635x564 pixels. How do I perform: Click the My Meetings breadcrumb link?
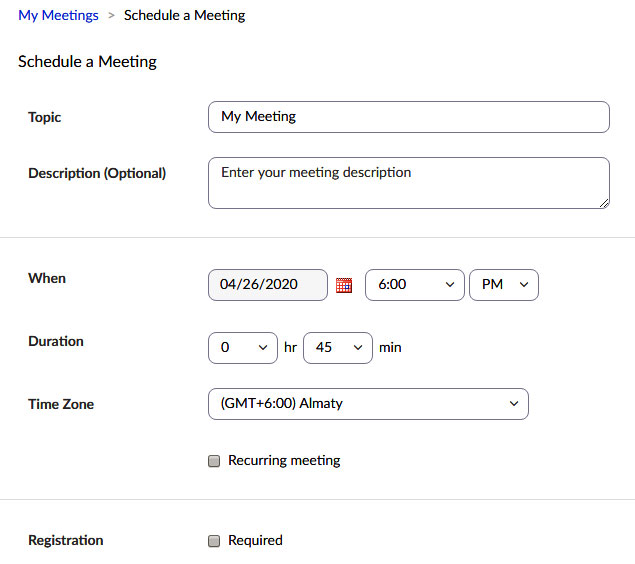tap(58, 16)
